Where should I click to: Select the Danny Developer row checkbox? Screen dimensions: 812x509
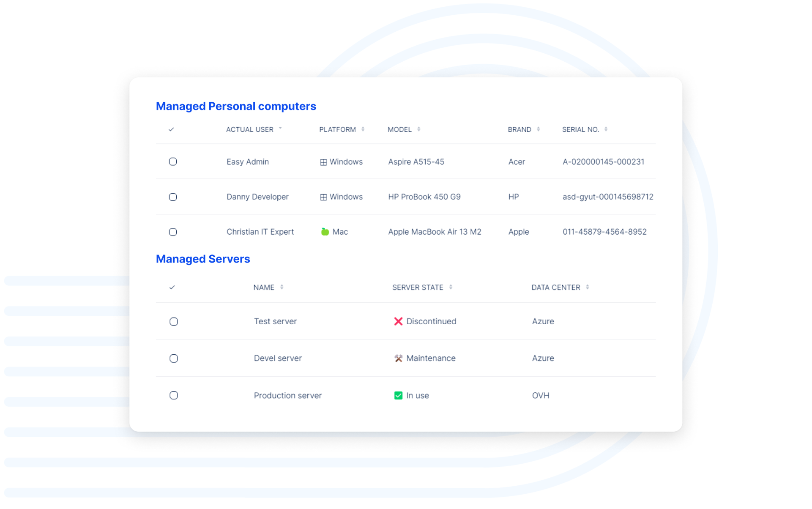(x=173, y=197)
